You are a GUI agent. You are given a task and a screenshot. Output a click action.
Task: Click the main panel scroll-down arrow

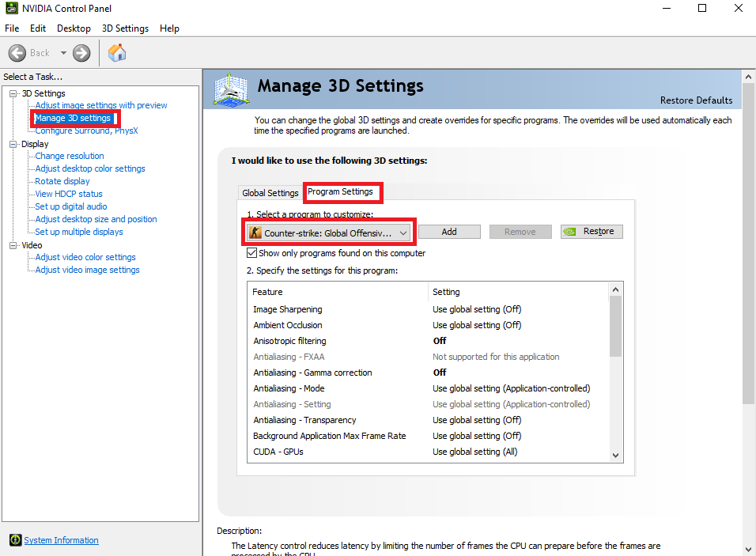point(748,549)
